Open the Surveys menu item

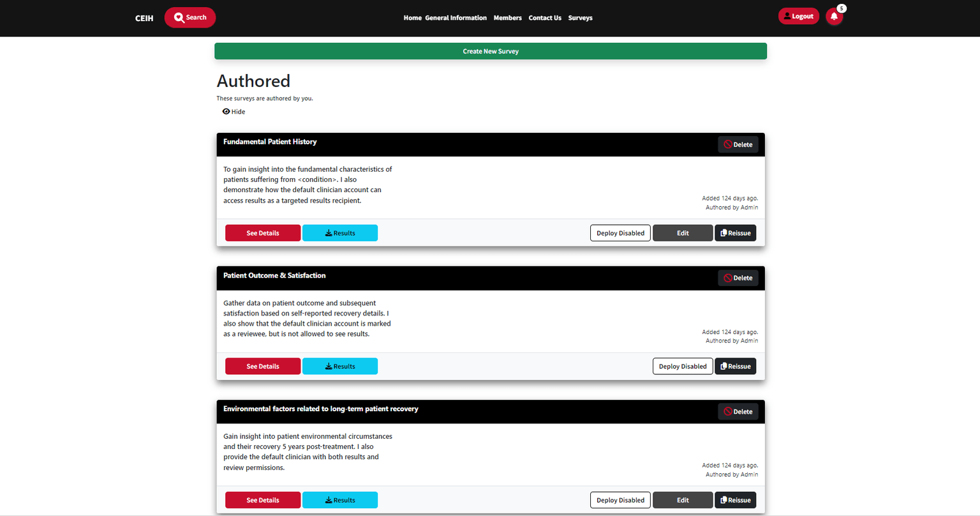coord(580,18)
